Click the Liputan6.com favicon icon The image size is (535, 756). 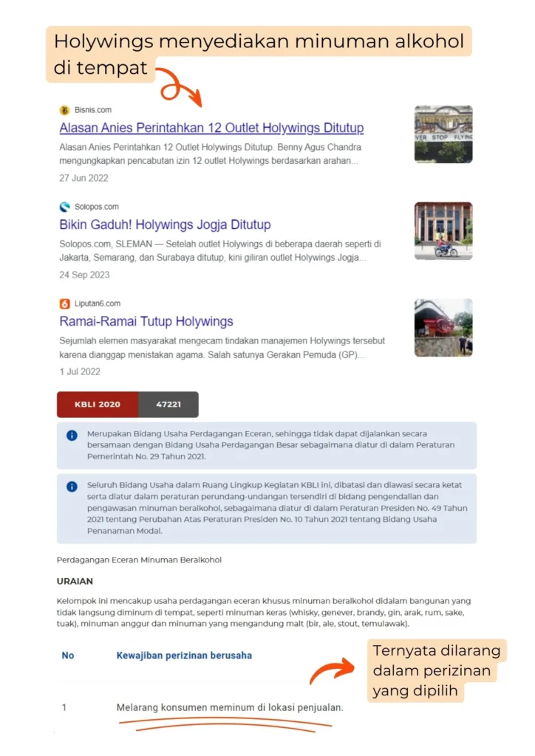(x=64, y=303)
